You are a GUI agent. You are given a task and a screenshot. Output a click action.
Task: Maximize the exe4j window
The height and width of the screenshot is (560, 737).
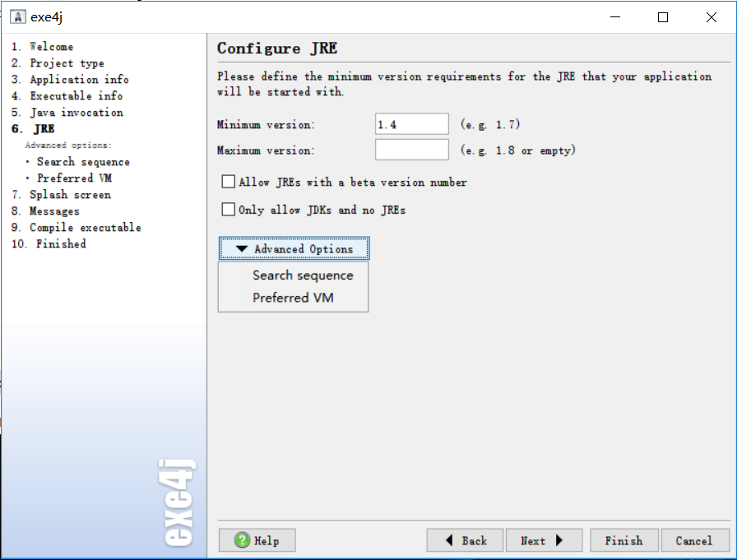663,17
